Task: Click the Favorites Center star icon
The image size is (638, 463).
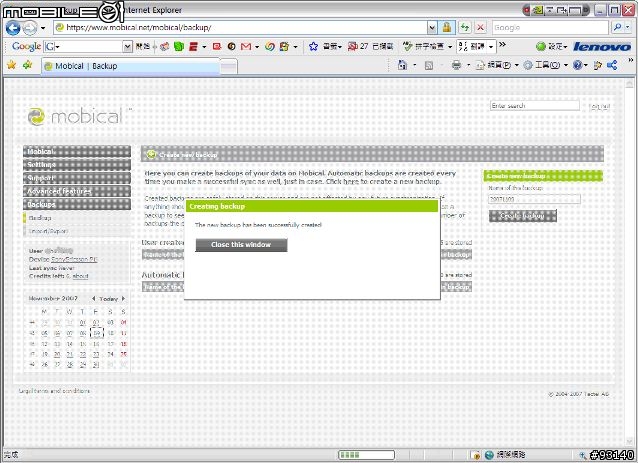Action: pos(11,65)
